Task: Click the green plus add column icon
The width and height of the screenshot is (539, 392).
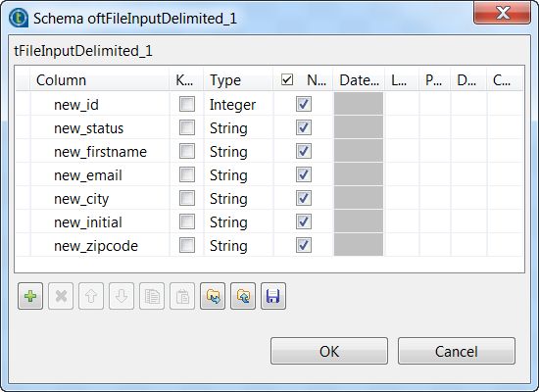Action: click(30, 296)
